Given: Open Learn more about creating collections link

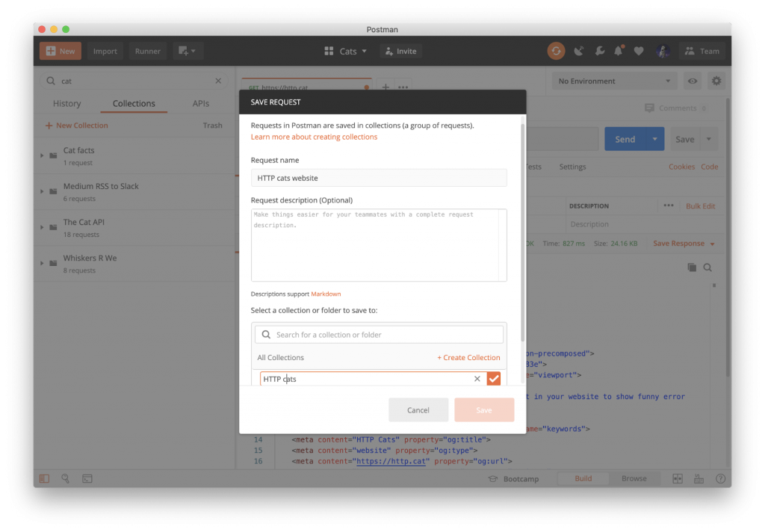Looking at the screenshot, I should coord(314,137).
